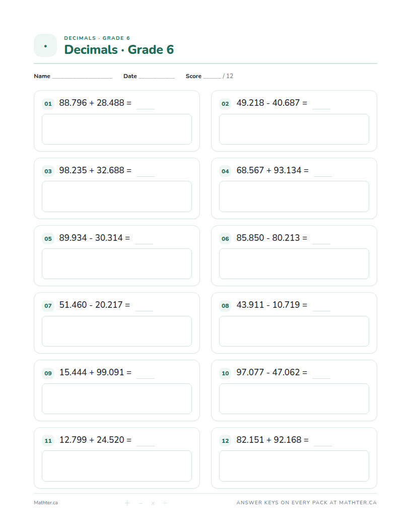411x532 pixels.
Task: Select the heading "Decimals · Grade 6"
Action: point(119,49)
